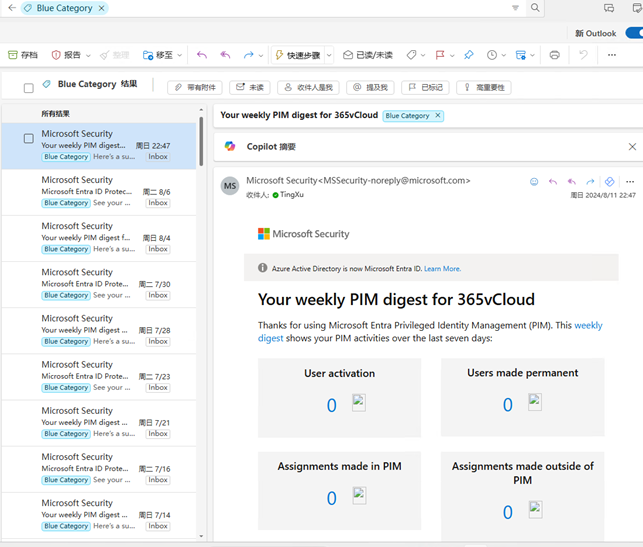Click the message list scroll-down arrow

[x=201, y=536]
